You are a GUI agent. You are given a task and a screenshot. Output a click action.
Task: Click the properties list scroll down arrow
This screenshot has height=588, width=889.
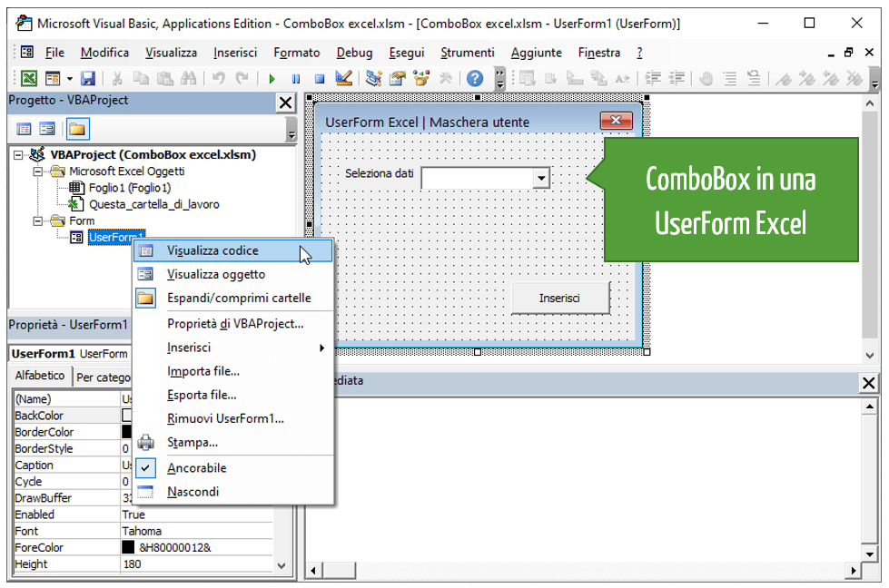(x=282, y=565)
